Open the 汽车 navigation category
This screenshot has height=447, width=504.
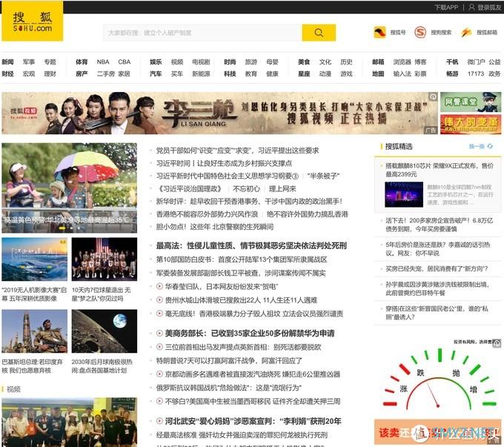[156, 73]
